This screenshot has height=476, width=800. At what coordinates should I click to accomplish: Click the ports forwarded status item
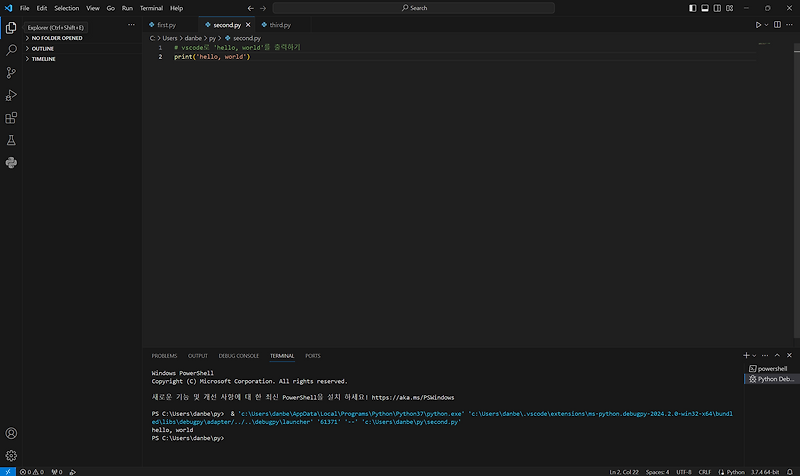57,472
